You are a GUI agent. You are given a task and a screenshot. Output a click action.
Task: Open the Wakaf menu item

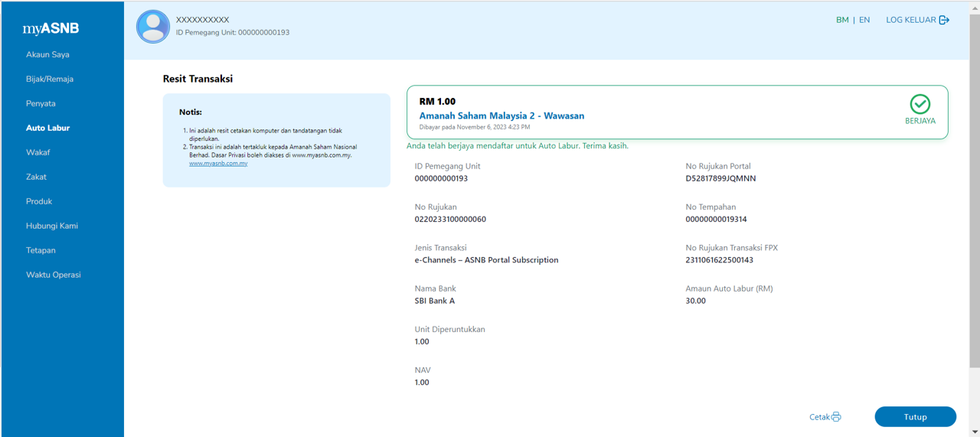coord(38,152)
